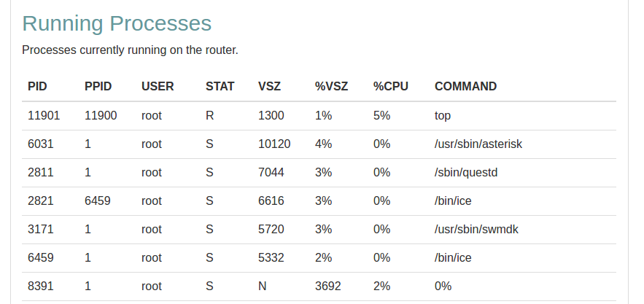This screenshot has height=304, width=644.
Task: Click PID 2811 cell
Action: tap(40, 173)
